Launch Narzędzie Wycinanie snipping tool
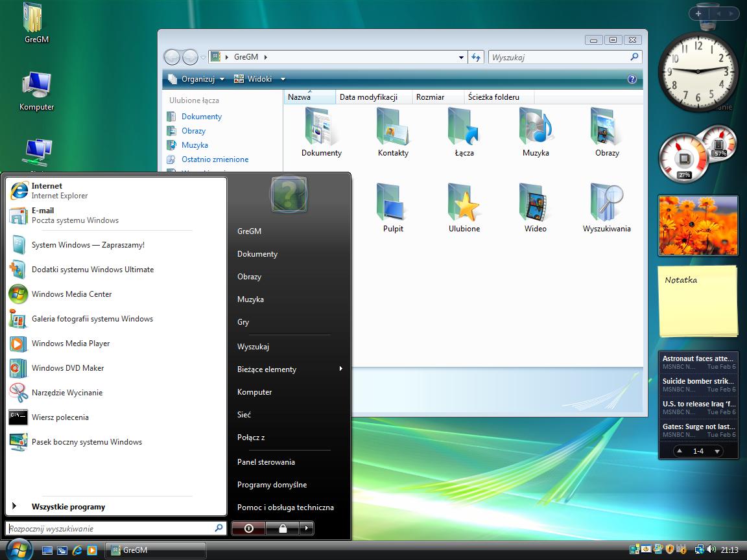The width and height of the screenshot is (747, 560). click(x=116, y=393)
